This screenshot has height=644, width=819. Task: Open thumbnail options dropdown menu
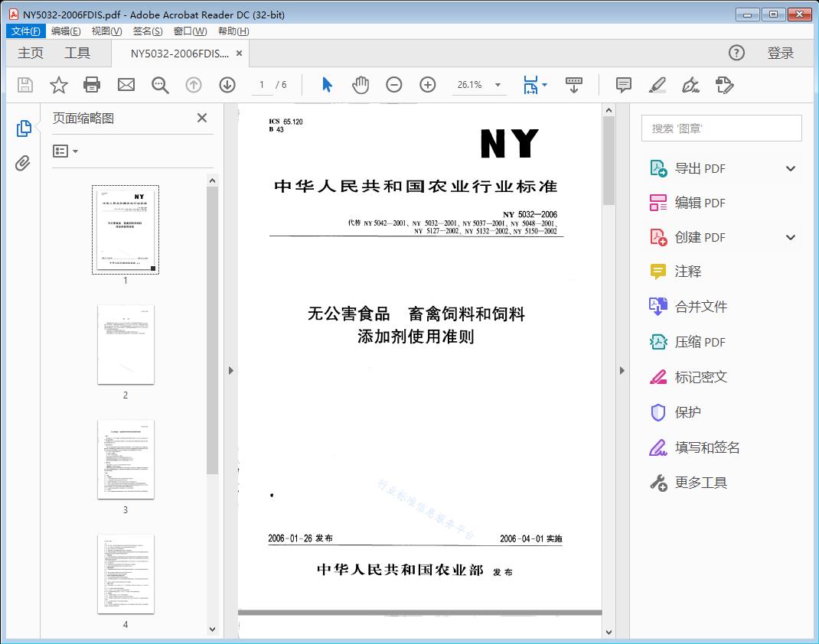pyautogui.click(x=66, y=151)
